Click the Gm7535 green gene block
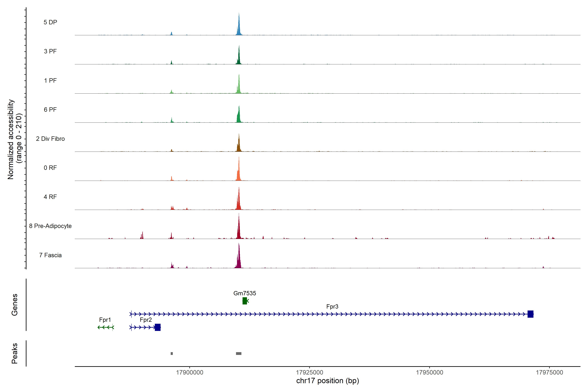This screenshot has width=588, height=392. click(x=245, y=301)
